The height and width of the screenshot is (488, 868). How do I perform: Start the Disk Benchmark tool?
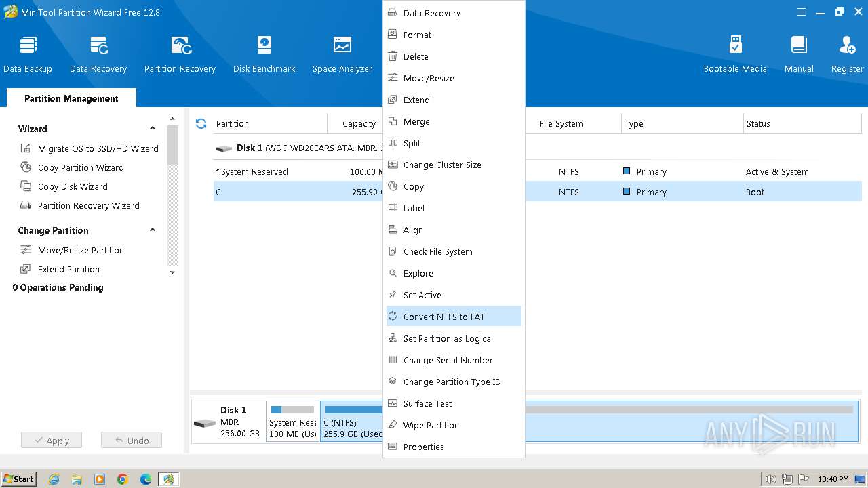pos(264,54)
